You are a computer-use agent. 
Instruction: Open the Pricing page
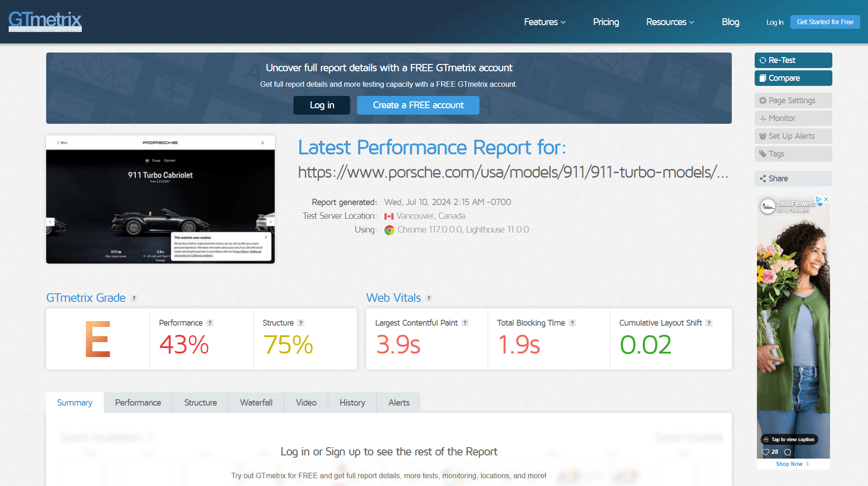pyautogui.click(x=606, y=22)
